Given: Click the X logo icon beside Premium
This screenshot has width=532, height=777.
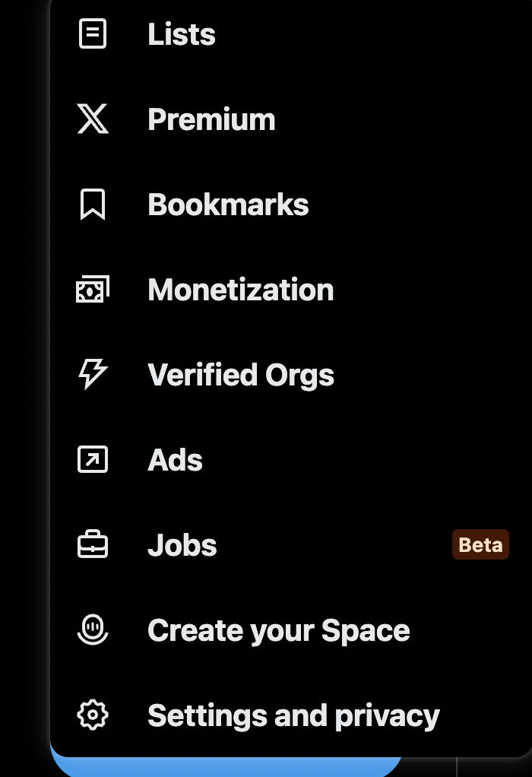Looking at the screenshot, I should pyautogui.click(x=93, y=119).
